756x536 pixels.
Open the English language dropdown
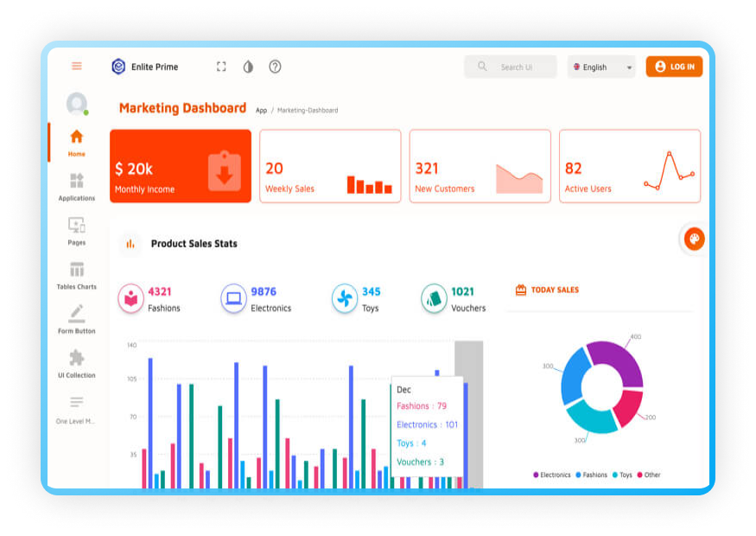tap(601, 67)
